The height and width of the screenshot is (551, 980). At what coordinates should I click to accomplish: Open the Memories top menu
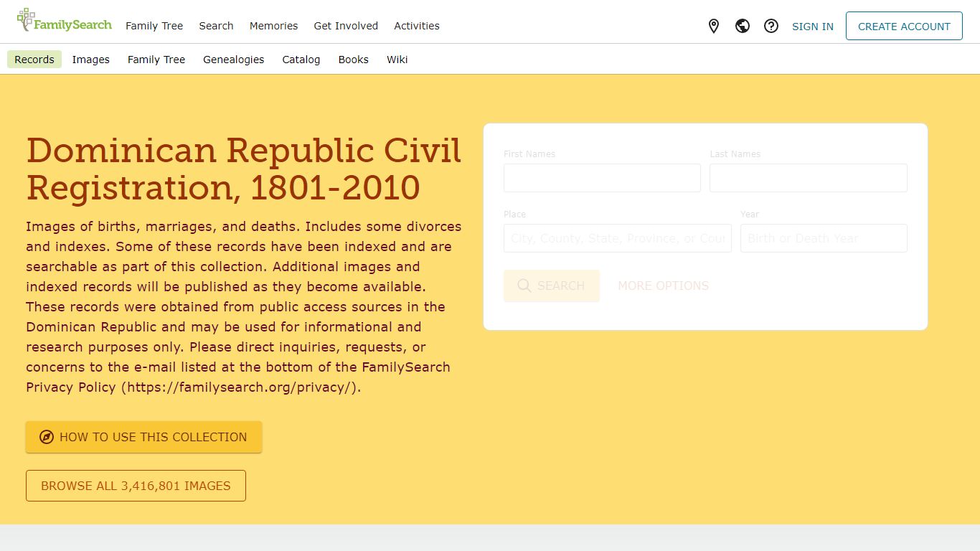(x=273, y=26)
